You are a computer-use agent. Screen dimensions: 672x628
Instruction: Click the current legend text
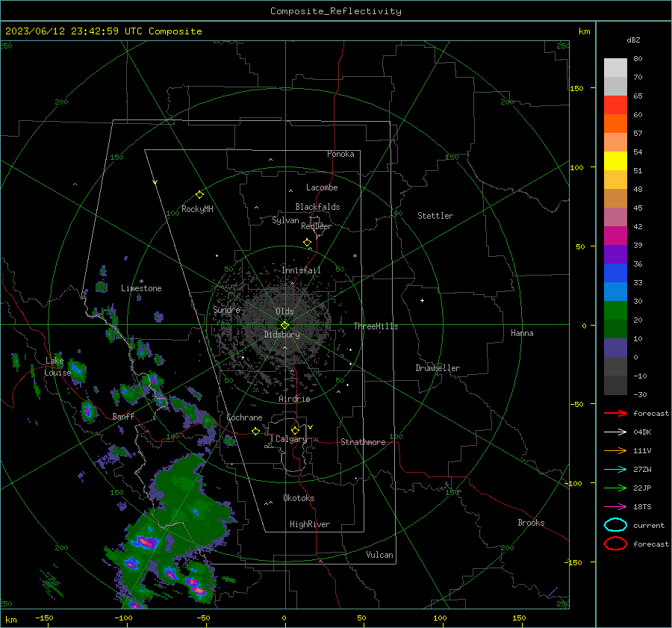click(649, 526)
